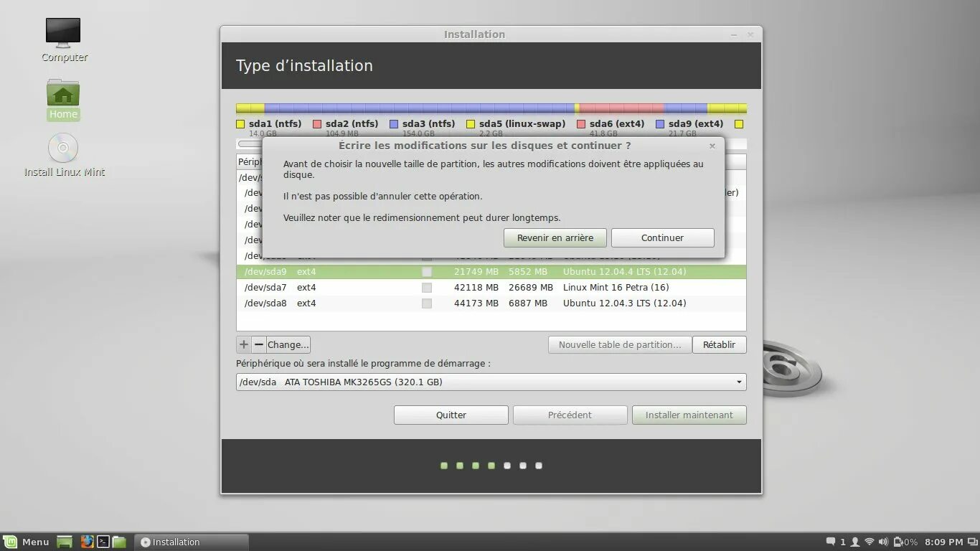Select the Install Linux Mint disc icon
This screenshot has width=980, height=551.
(64, 155)
